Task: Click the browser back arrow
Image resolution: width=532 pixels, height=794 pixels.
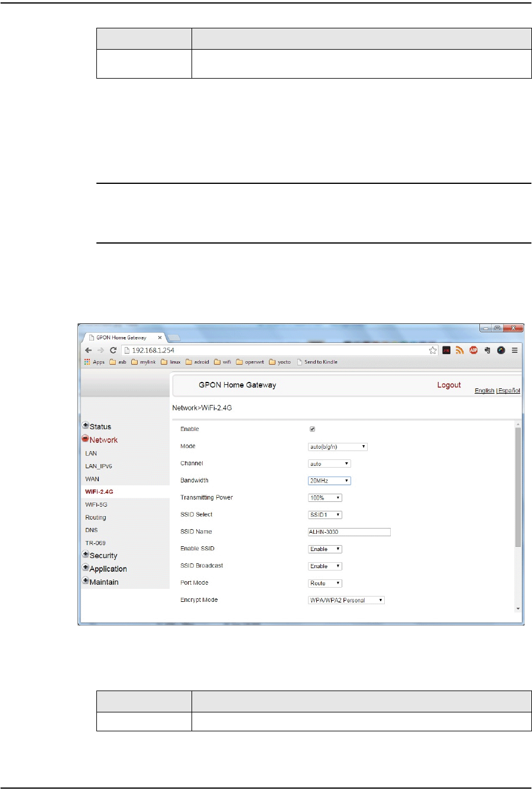Action: [89, 350]
